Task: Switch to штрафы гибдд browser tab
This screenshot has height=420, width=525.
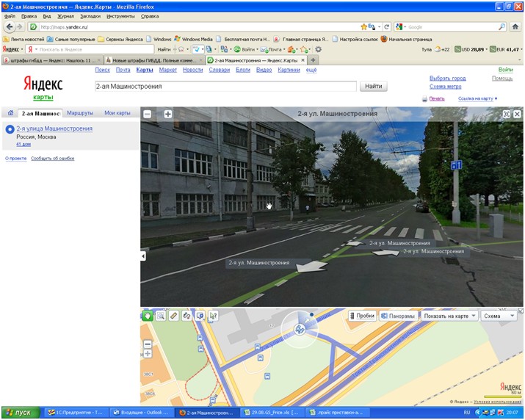Action: coord(52,60)
